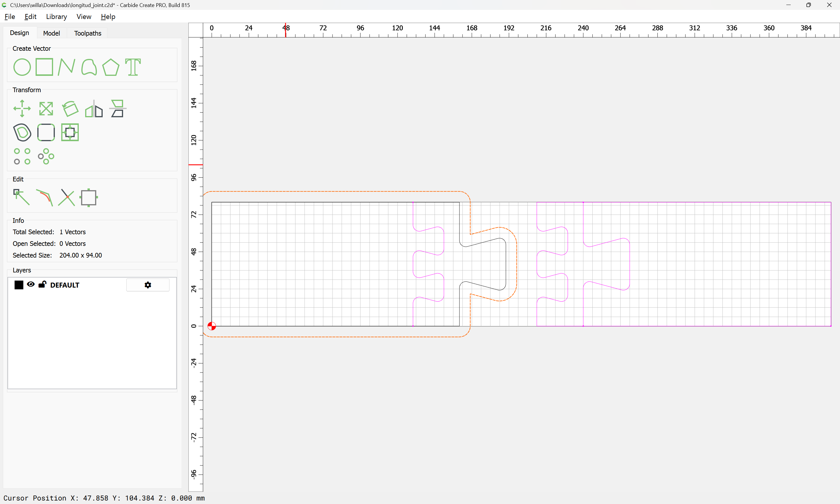Activate the Rotate transform tool
This screenshot has height=504, width=840.
[70, 109]
